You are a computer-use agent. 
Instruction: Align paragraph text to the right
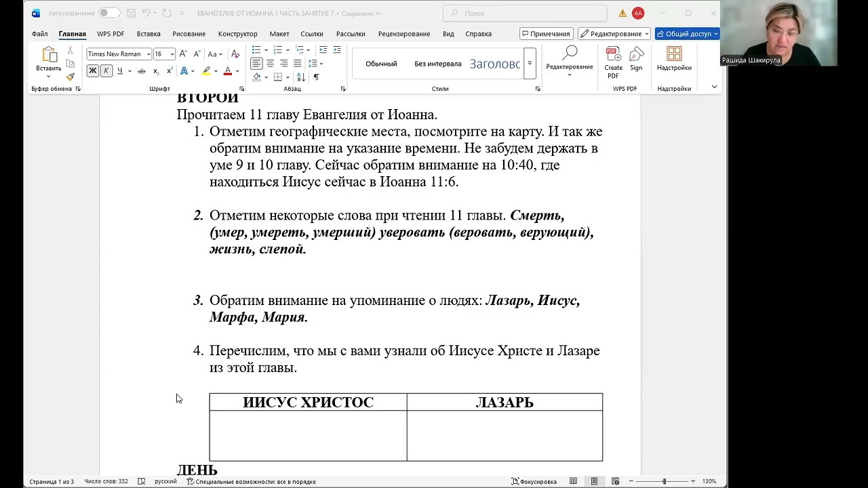point(283,64)
